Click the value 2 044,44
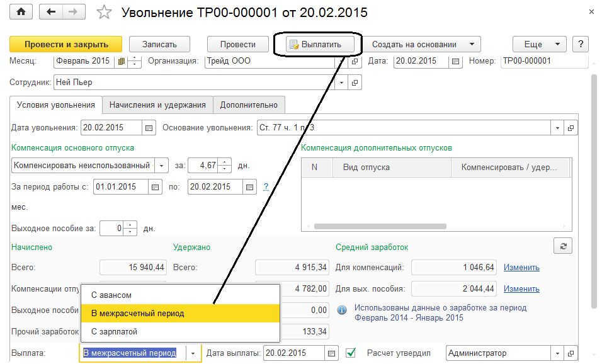 click(454, 288)
